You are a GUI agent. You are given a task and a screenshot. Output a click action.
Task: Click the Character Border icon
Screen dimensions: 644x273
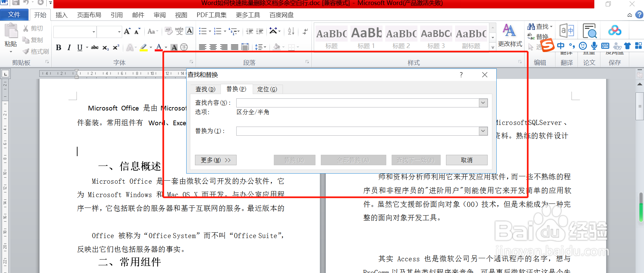click(190, 31)
